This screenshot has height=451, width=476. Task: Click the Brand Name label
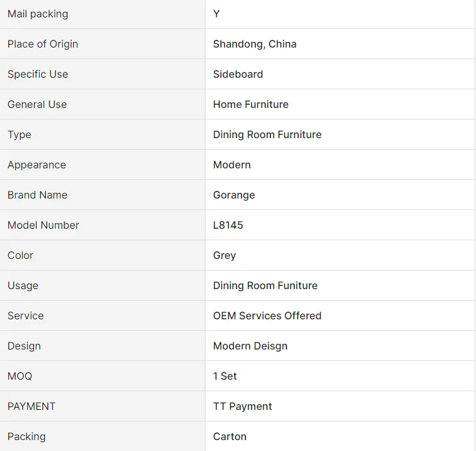pyautogui.click(x=37, y=195)
